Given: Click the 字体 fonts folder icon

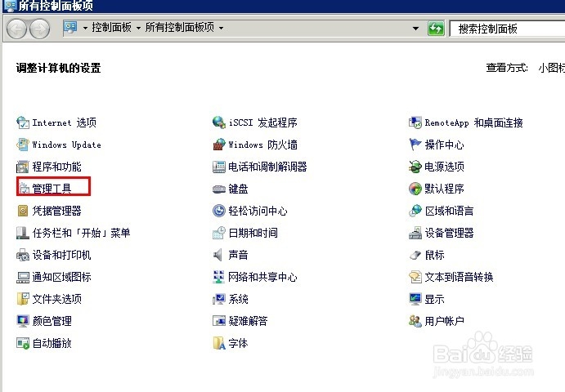Looking at the screenshot, I should pyautogui.click(x=218, y=343).
